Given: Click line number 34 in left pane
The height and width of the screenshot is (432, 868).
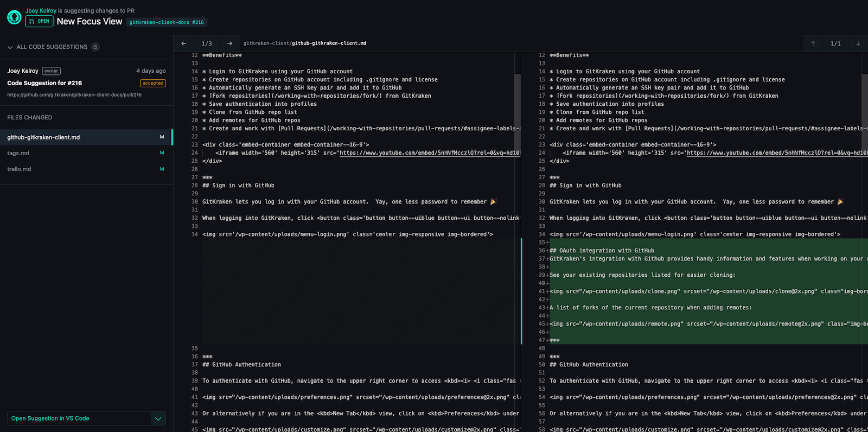Looking at the screenshot, I should (x=195, y=234).
